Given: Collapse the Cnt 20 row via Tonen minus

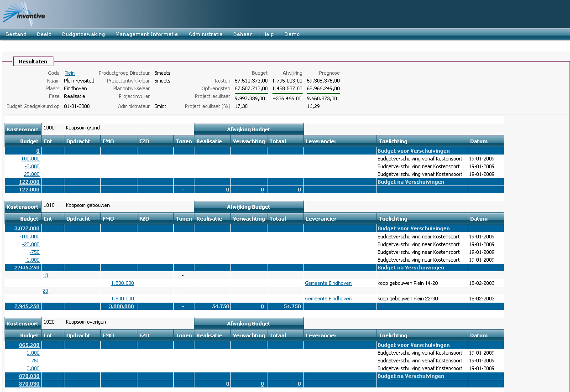Looking at the screenshot, I should point(183,291).
